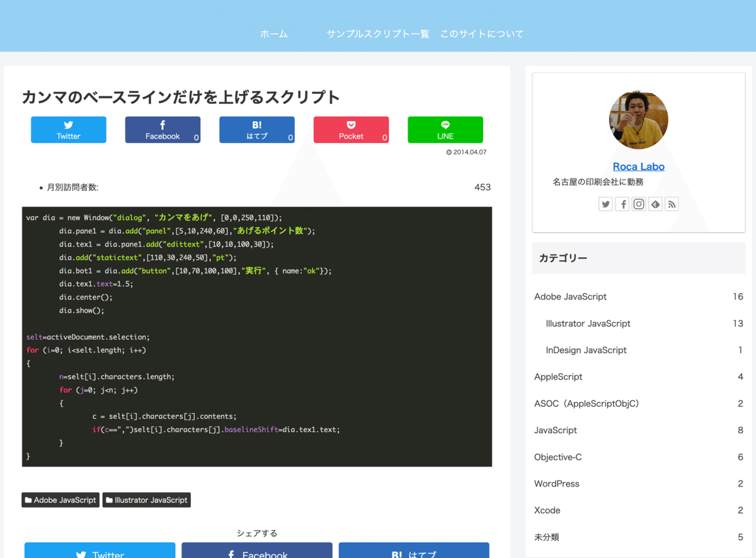Navigate to the ホーム menu item
Image resolution: width=756 pixels, height=558 pixels.
273,34
